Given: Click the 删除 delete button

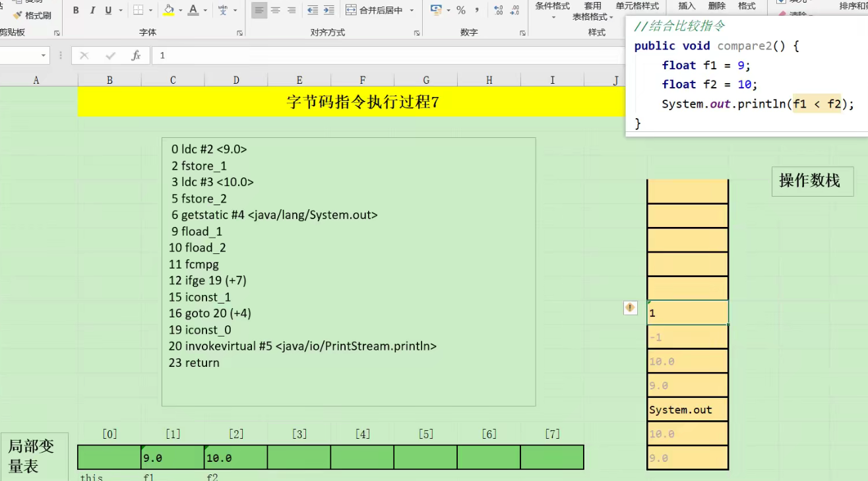Looking at the screenshot, I should tap(717, 7).
